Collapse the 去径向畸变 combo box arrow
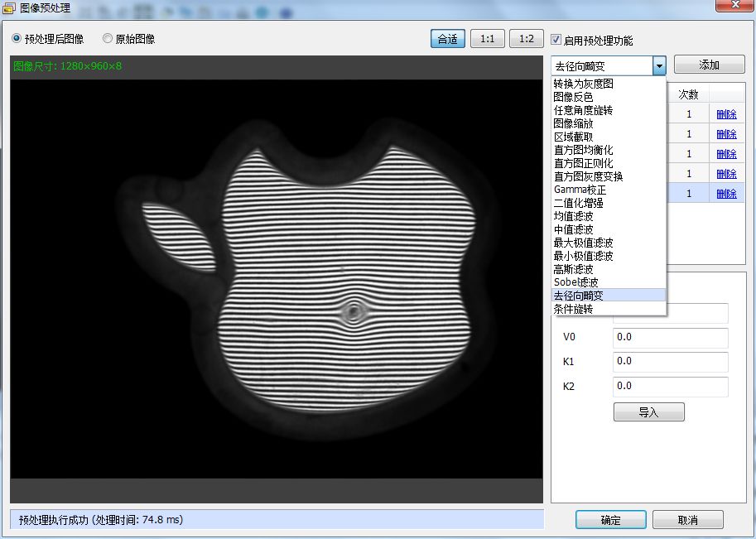The width and height of the screenshot is (756, 539). click(659, 65)
